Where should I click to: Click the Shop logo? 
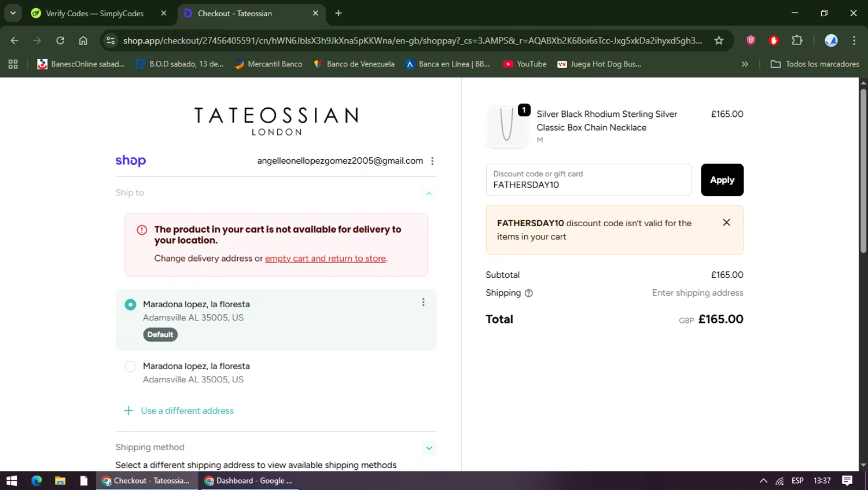[130, 161]
